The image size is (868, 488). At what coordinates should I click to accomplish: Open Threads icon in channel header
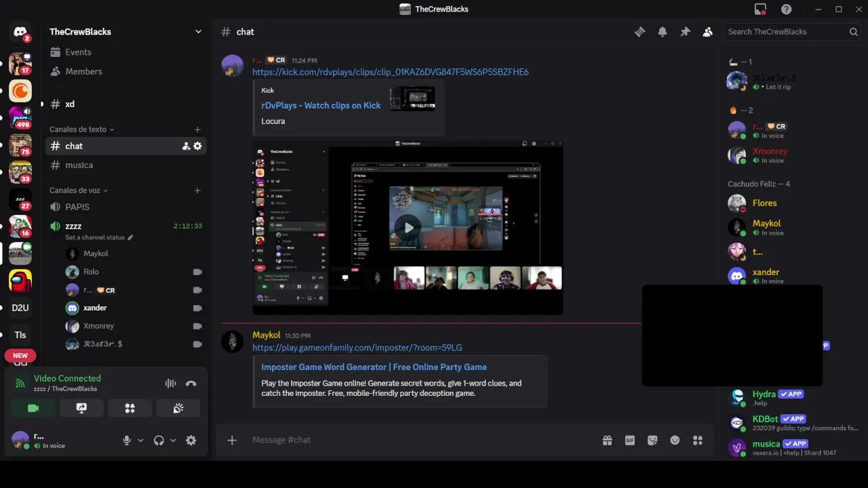[x=639, y=32]
